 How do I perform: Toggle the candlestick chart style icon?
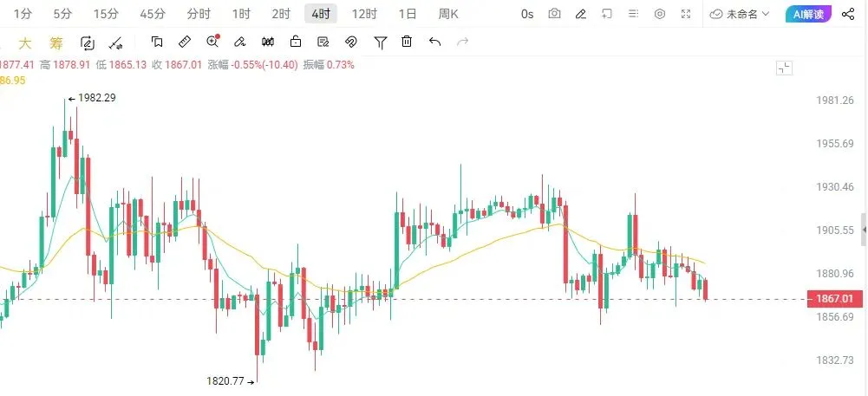(268, 42)
